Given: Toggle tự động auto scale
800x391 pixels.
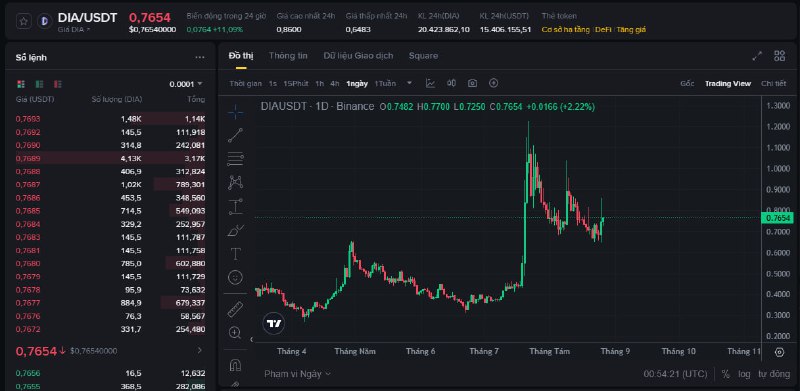Looking at the screenshot, I should coord(773,374).
